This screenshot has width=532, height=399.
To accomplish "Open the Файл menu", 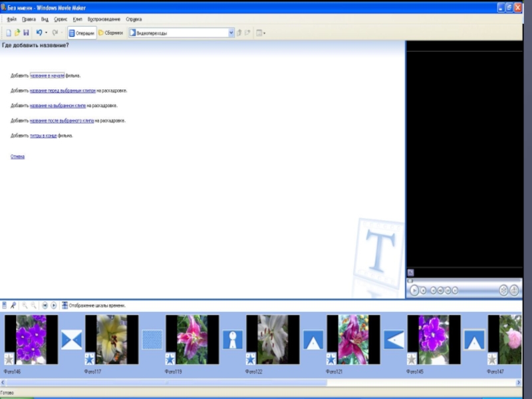I will click(x=11, y=19).
